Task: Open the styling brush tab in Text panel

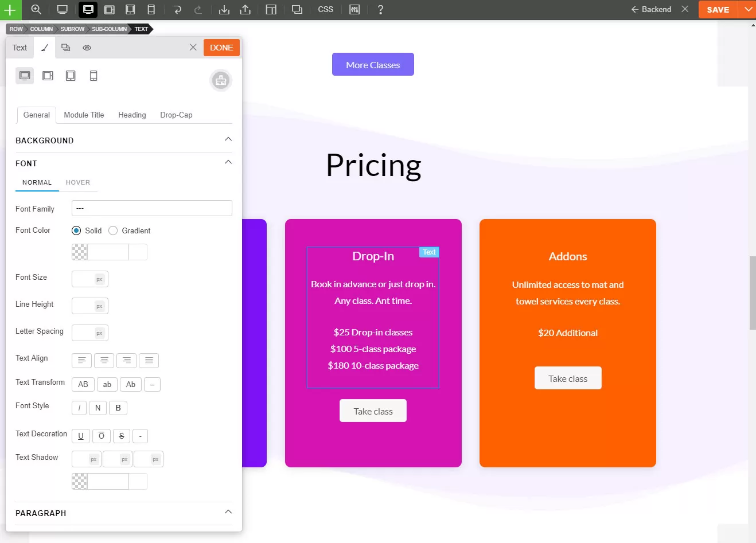Action: tap(45, 48)
